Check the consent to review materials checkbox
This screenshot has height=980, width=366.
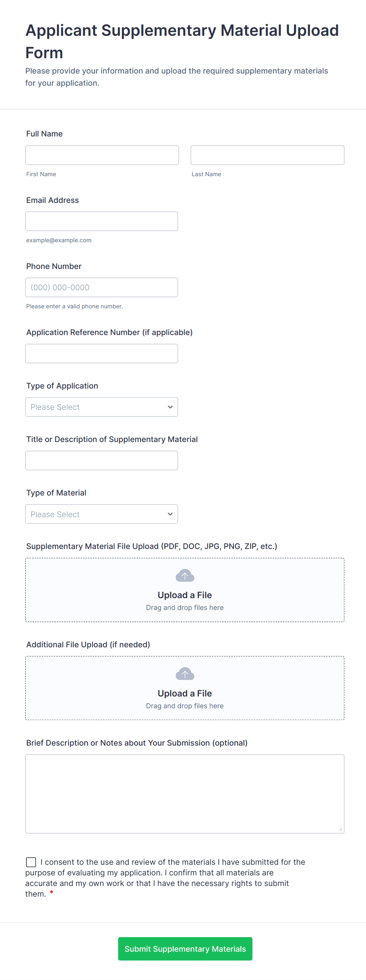pos(31,862)
